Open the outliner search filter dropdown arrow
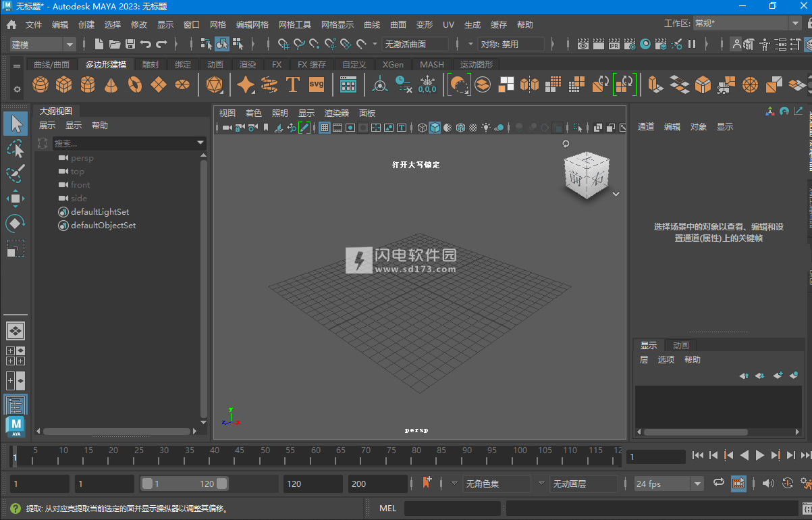Viewport: 812px width, 520px height. (x=200, y=143)
